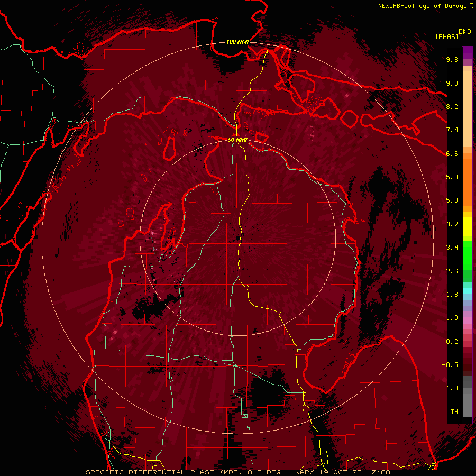Click the 5.8 scale value
This screenshot has height=476, width=476.
(x=452, y=177)
